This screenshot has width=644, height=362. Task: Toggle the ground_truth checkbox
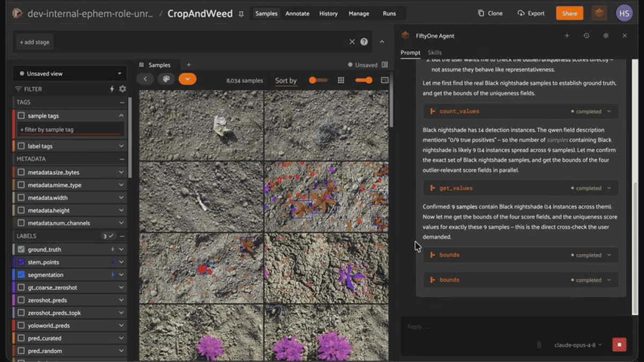[x=21, y=249]
